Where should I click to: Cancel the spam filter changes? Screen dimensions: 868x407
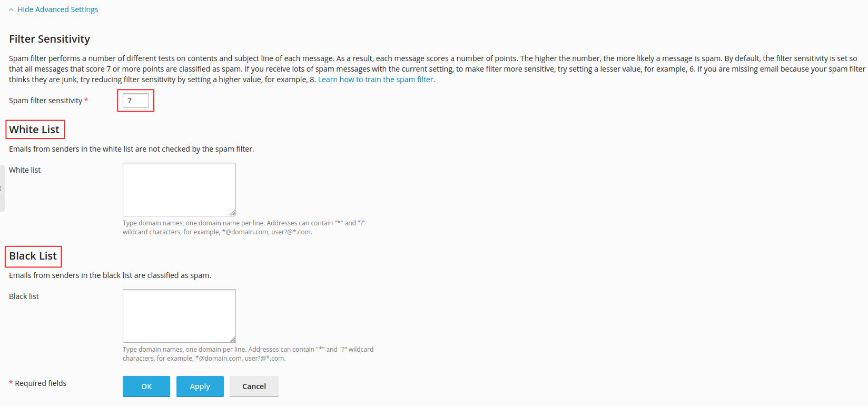[x=254, y=386]
